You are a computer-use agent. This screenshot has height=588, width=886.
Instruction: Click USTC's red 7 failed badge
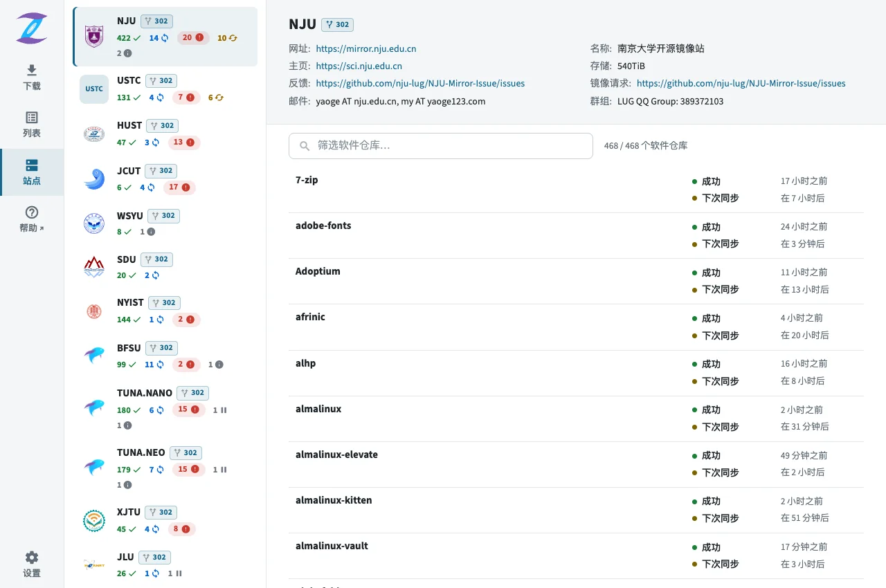[188, 98]
